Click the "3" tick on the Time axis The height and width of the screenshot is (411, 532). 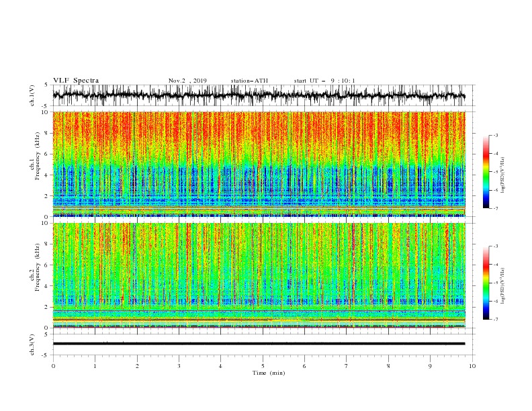[179, 366]
